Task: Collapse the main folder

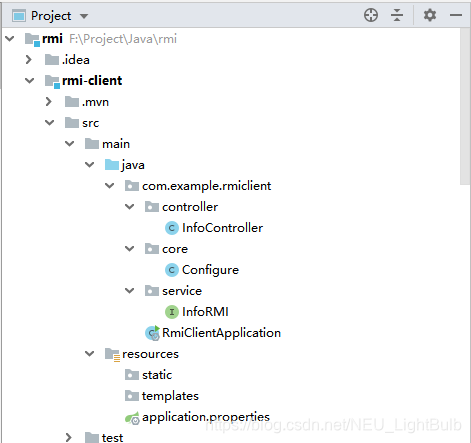Action: tap(70, 144)
